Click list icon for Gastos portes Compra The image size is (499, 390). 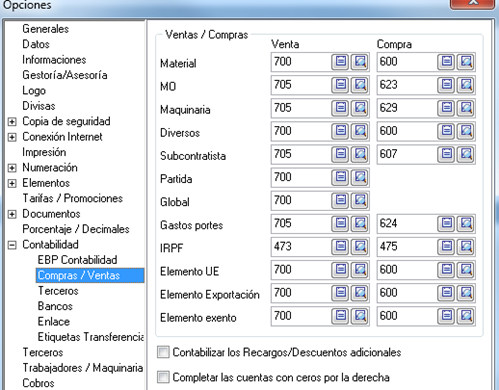point(446,223)
